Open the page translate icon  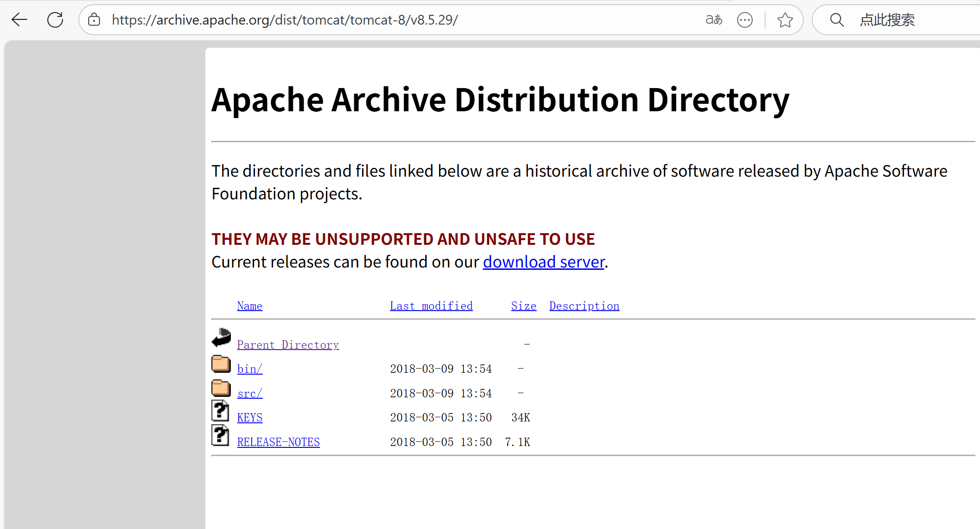click(713, 20)
